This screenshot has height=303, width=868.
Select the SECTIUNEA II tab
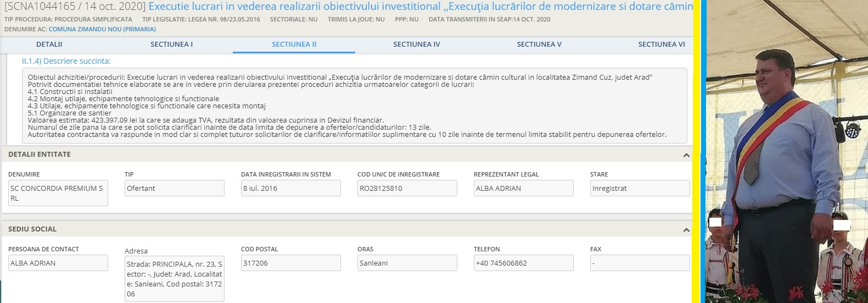(x=294, y=45)
